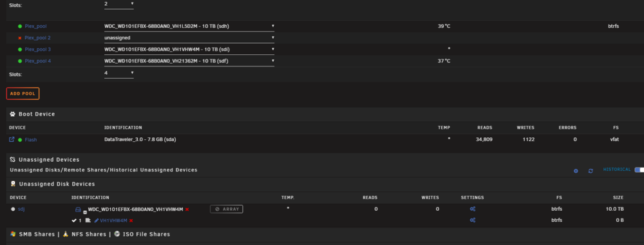Click the 0 B size value
Image resolution: width=644 pixels, height=245 pixels.
[x=620, y=220]
